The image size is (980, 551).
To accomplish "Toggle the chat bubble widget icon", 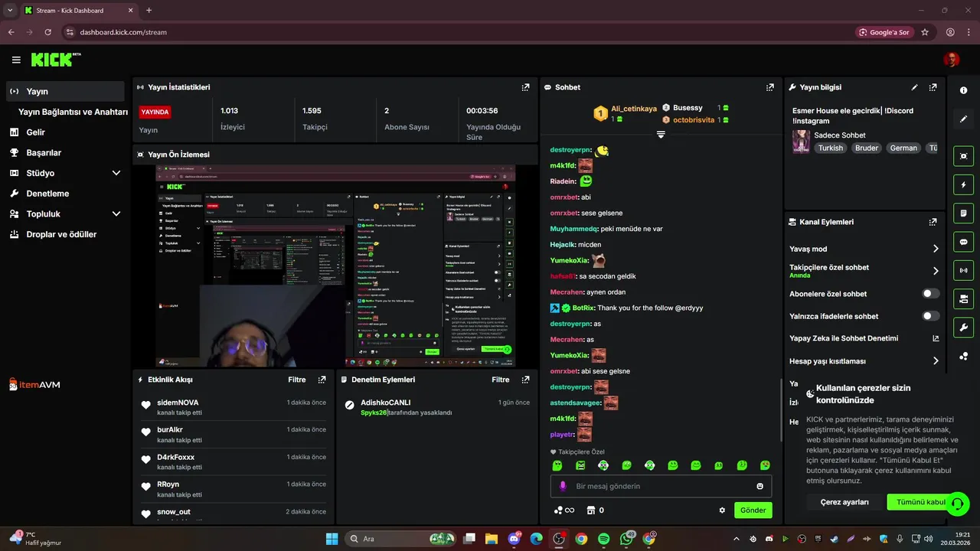I will point(963,242).
